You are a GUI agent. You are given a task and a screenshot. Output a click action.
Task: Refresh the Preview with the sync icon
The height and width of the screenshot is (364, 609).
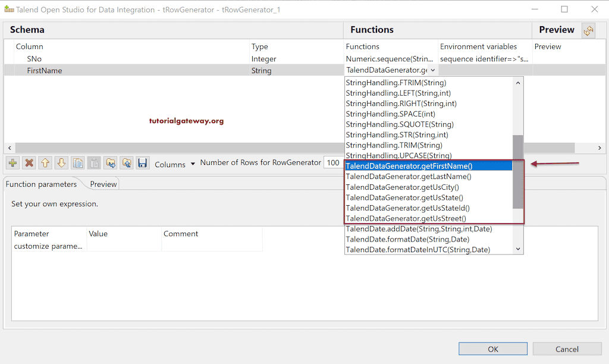click(x=588, y=30)
